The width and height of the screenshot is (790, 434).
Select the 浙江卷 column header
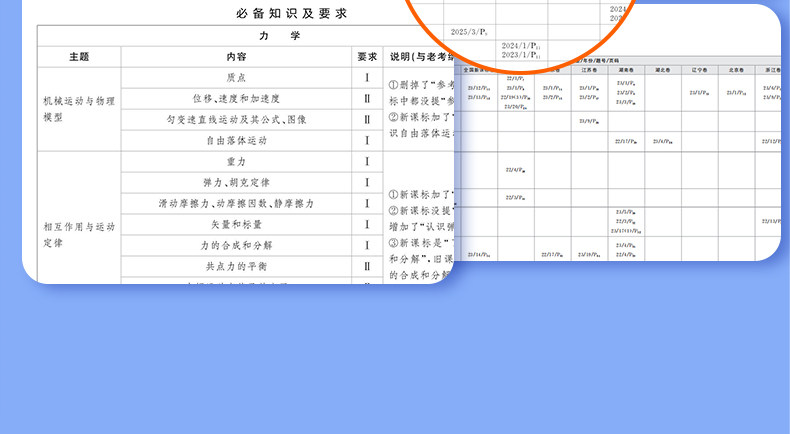(772, 70)
